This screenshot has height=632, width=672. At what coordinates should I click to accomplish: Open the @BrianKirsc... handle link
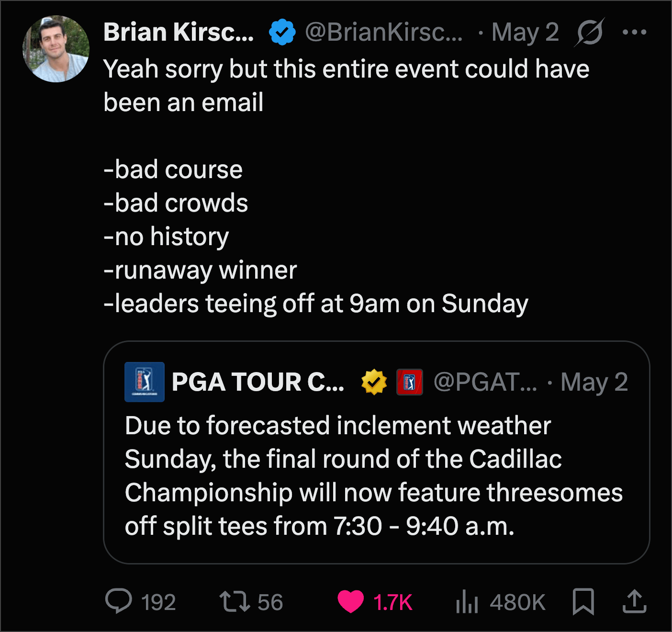(x=384, y=32)
